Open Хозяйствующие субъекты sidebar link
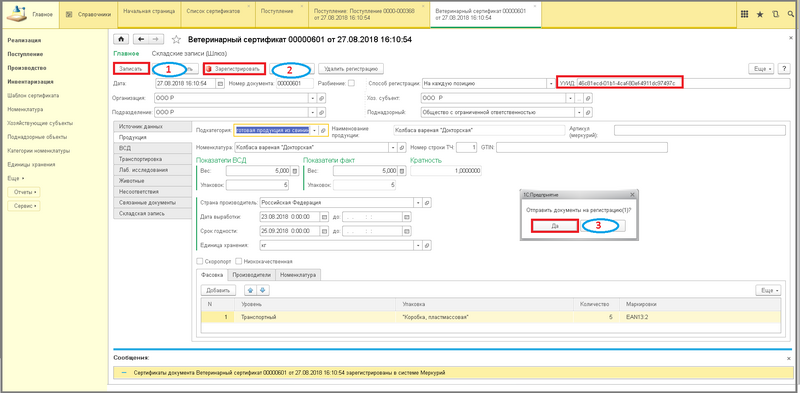This screenshot has width=800, height=393. 40,123
